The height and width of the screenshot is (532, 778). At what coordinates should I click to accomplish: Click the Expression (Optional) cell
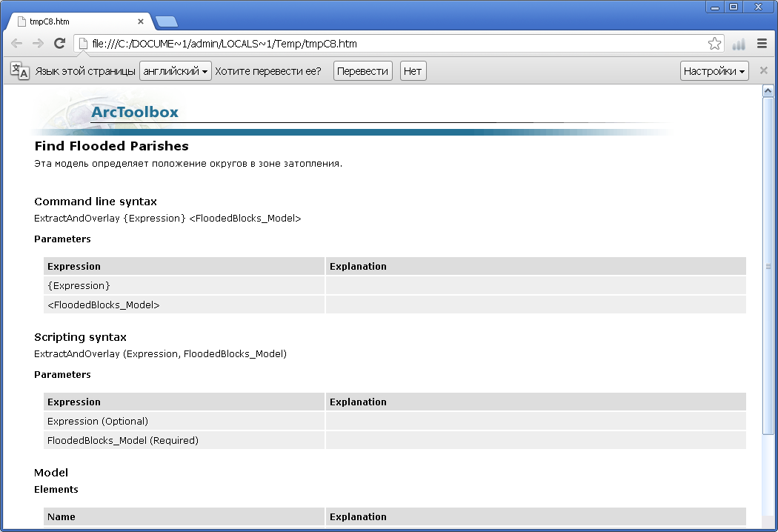184,422
